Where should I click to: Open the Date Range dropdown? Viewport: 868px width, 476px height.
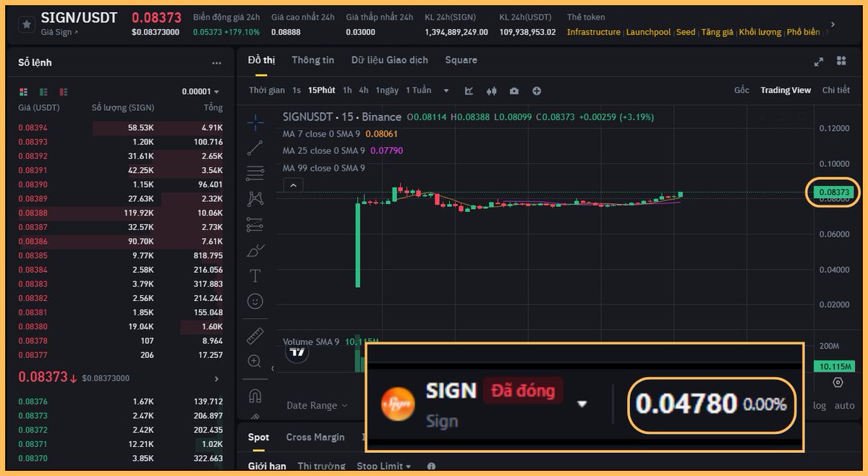click(x=317, y=406)
